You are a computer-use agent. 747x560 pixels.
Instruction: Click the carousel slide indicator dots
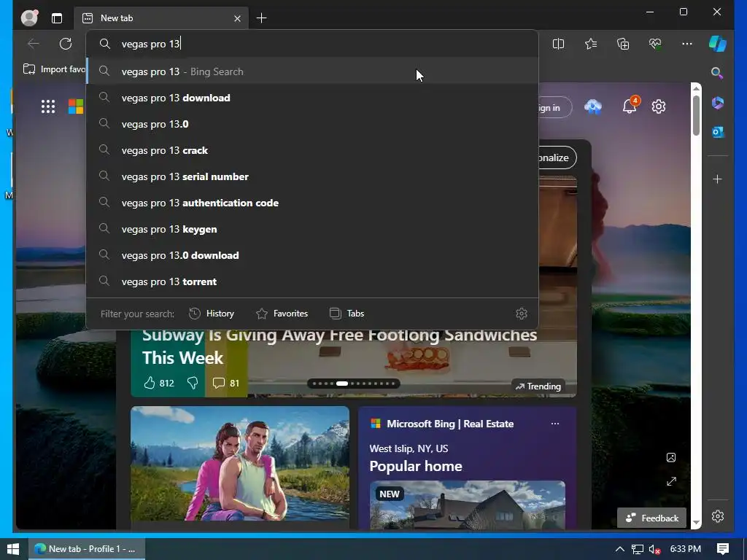(x=354, y=384)
